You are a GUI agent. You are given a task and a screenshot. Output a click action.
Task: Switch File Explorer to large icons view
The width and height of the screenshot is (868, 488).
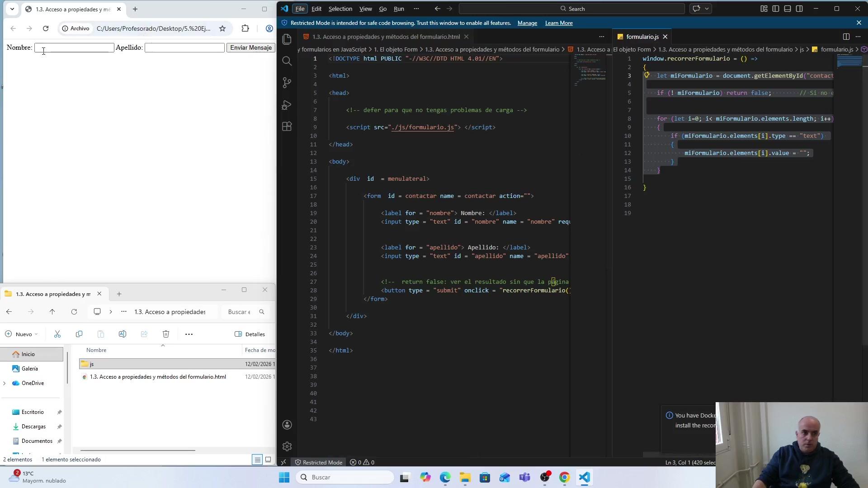[268, 460]
